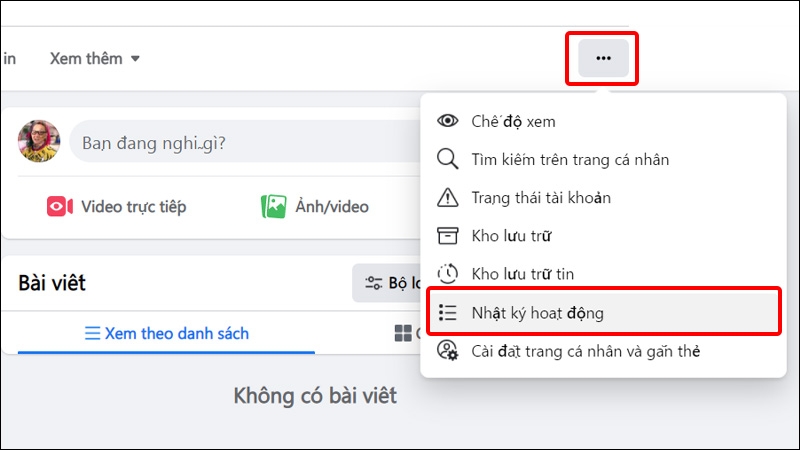Click the green photo icon
Image resolution: width=800 pixels, height=450 pixels.
pyautogui.click(x=273, y=207)
